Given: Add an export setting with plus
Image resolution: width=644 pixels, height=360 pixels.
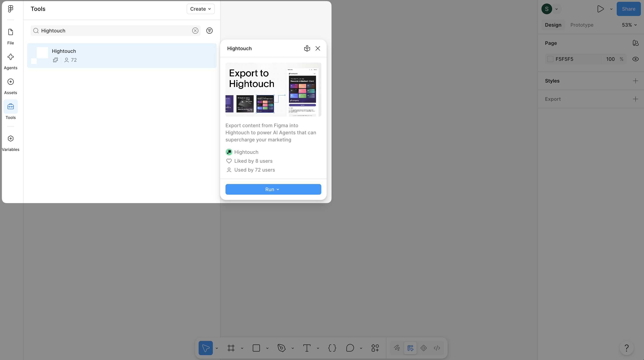Looking at the screenshot, I should (x=635, y=99).
